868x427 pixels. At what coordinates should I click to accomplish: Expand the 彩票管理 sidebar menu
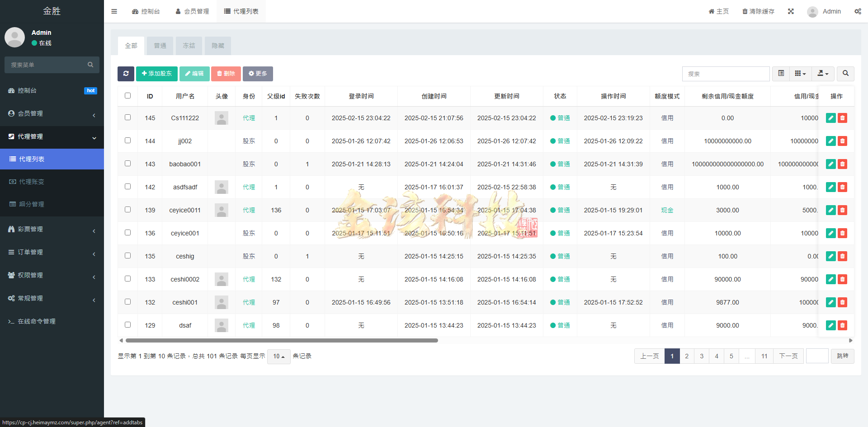tap(52, 230)
